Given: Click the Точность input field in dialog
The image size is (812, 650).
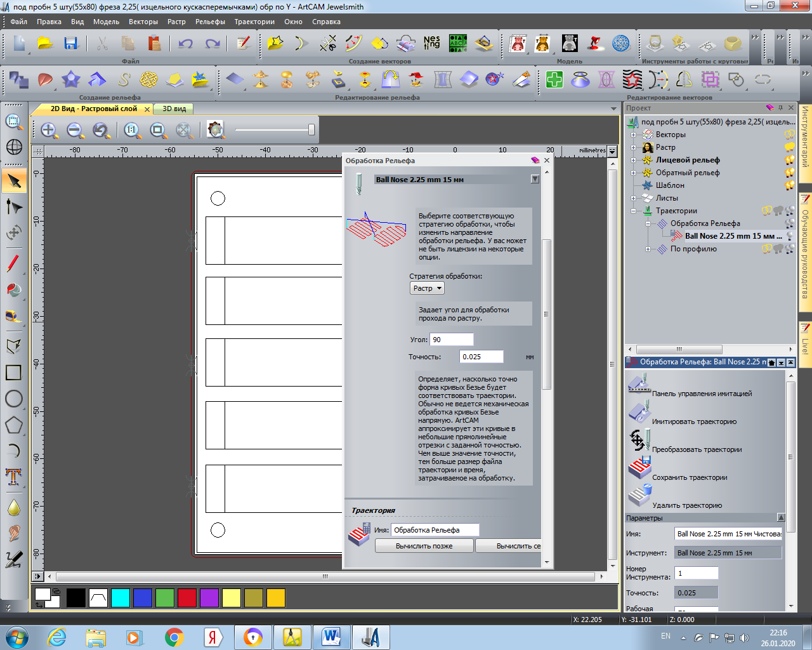Looking at the screenshot, I should [x=481, y=357].
